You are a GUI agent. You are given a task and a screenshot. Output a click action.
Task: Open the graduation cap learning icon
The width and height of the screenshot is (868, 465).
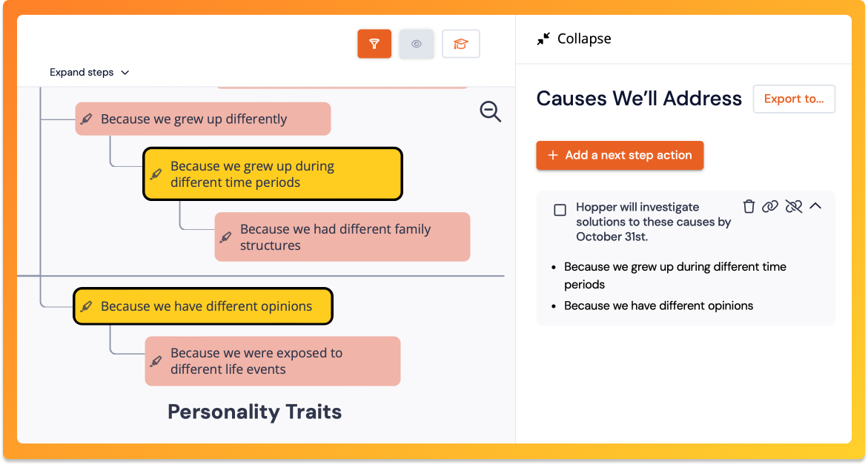coord(461,44)
